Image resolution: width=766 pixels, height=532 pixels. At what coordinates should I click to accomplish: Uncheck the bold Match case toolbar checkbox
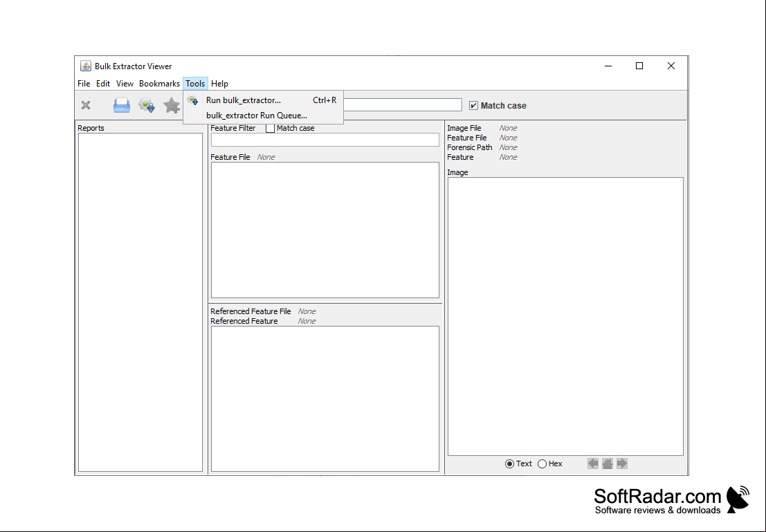click(x=473, y=106)
